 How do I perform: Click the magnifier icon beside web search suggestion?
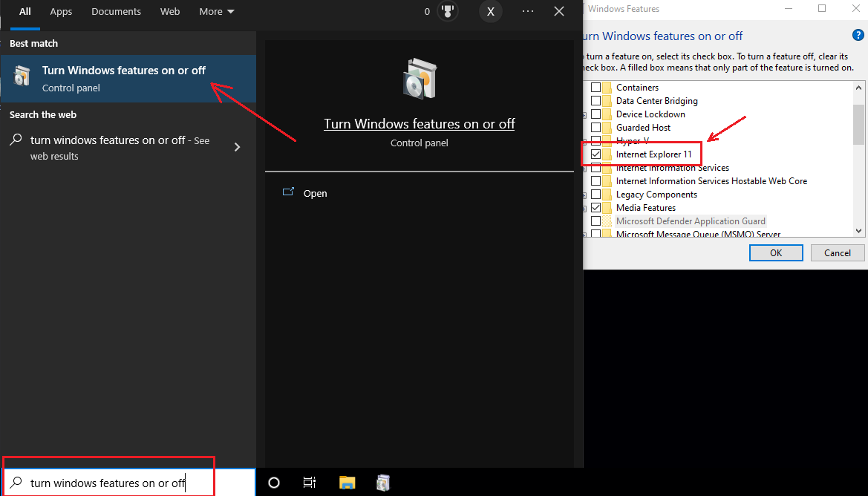[x=16, y=140]
